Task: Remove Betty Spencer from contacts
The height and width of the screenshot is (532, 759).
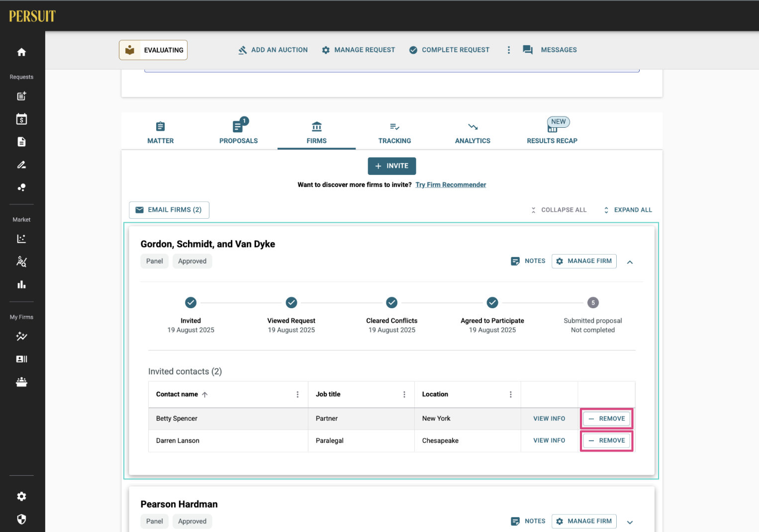Action: [606, 419]
